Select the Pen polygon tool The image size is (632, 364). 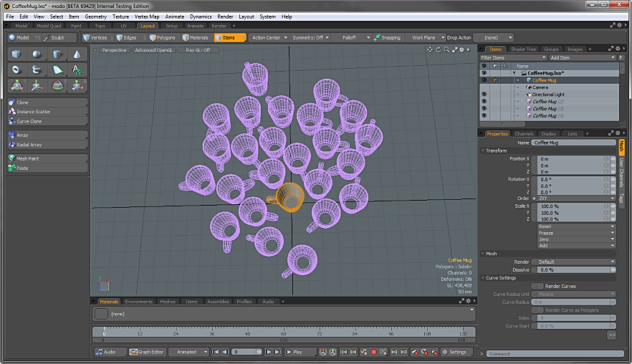pyautogui.click(x=57, y=70)
